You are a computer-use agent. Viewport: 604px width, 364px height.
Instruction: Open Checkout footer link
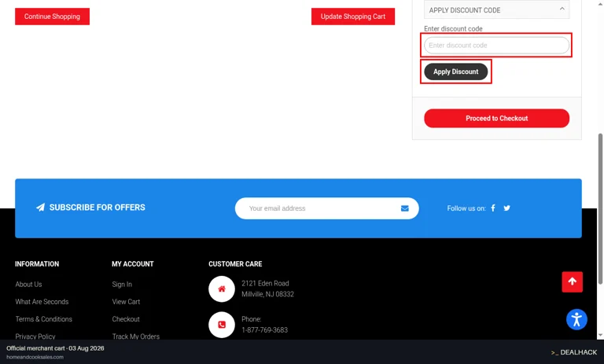point(126,319)
